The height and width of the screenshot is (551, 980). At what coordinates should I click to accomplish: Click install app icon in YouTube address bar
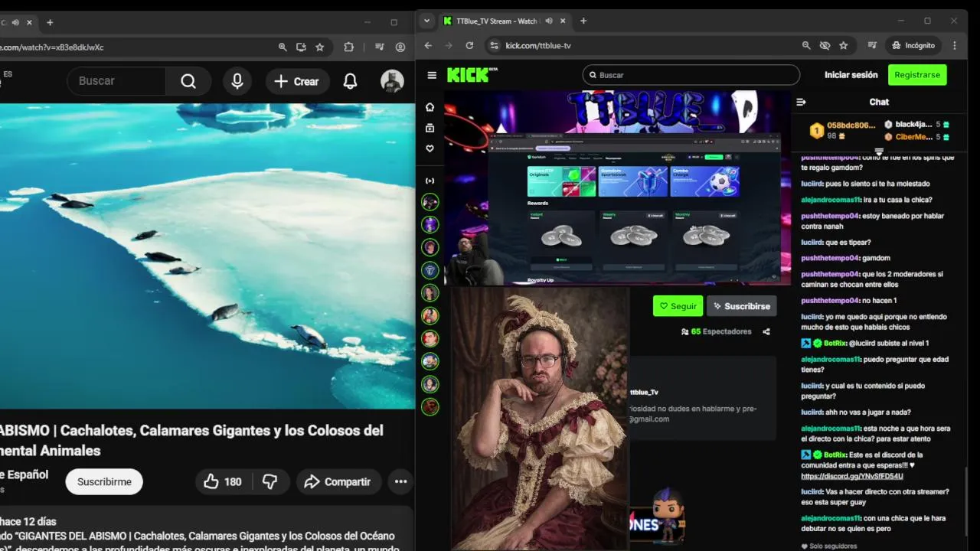coord(301,47)
